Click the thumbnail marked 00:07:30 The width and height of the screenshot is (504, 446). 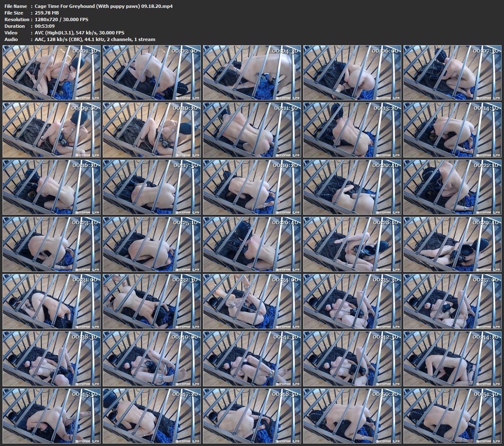pyautogui.click(x=452, y=73)
